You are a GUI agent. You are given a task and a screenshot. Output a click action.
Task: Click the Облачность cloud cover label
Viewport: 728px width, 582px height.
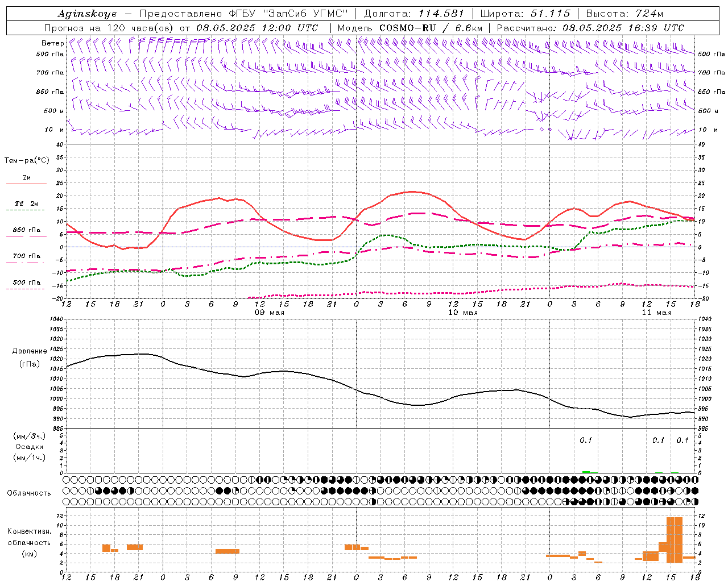coord(29,493)
